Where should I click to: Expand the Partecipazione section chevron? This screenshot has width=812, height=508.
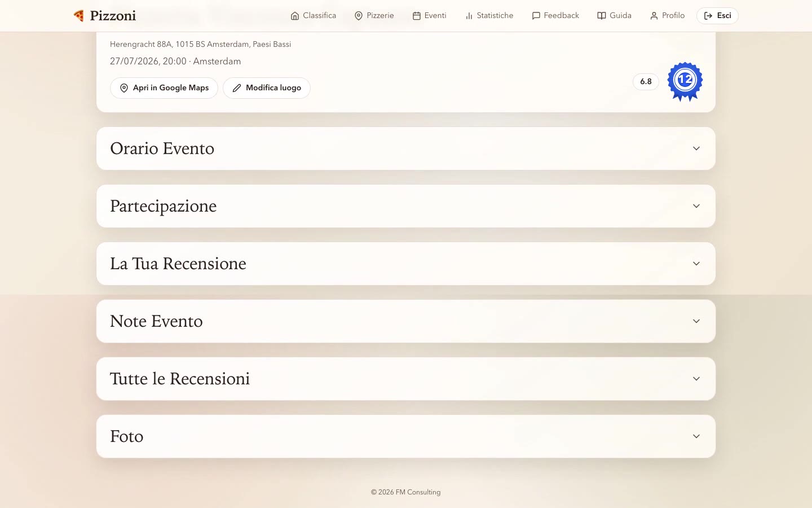pyautogui.click(x=696, y=206)
